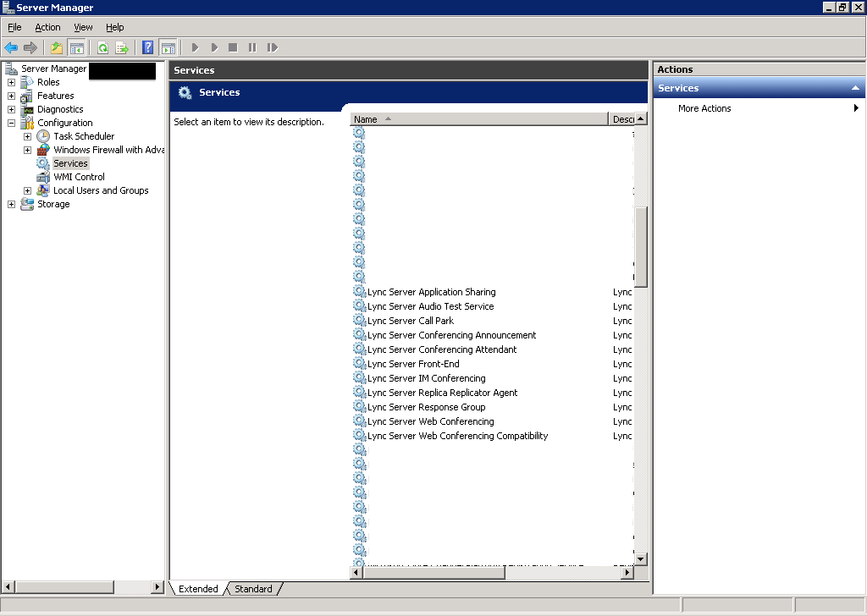Image resolution: width=867 pixels, height=616 pixels.
Task: Sort services by the Name column header
Action: coord(479,119)
